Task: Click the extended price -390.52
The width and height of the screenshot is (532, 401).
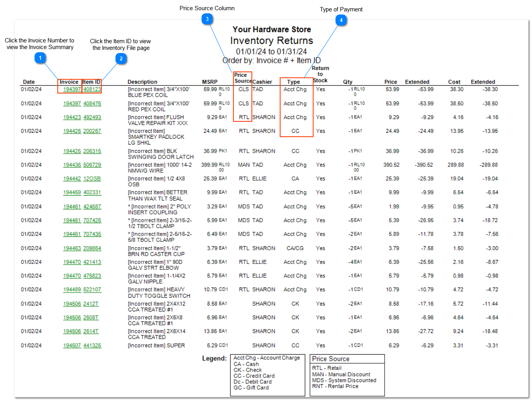Action: [x=424, y=165]
